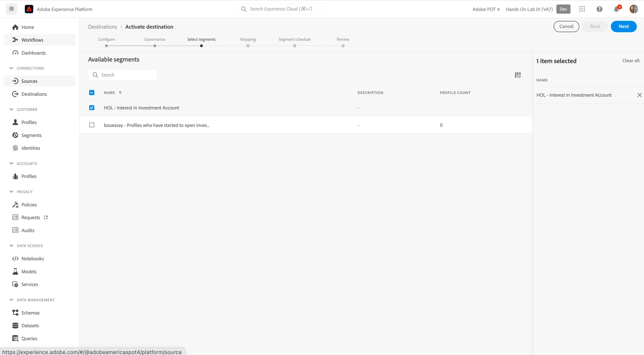Open the app switcher grid icon
Image resolution: width=644 pixels, height=355 pixels.
point(582,9)
